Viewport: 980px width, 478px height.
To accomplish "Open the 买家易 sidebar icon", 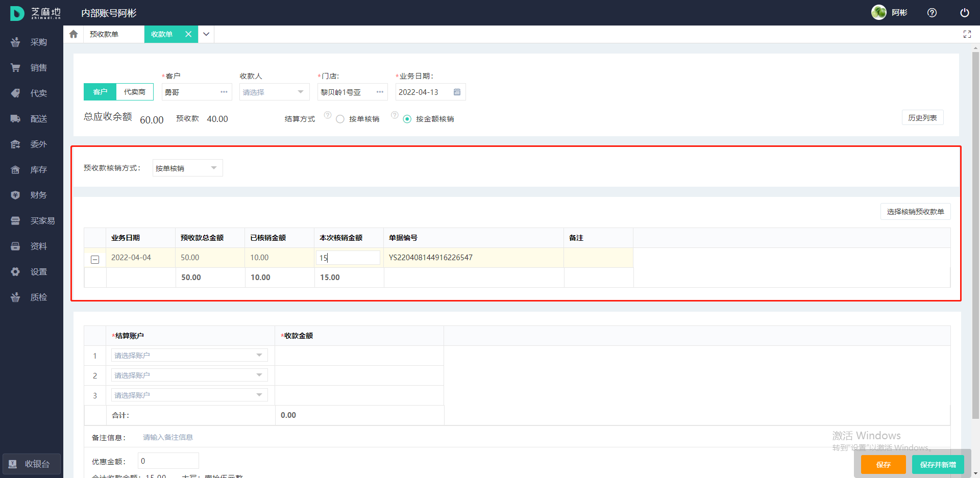I will pyautogui.click(x=15, y=221).
